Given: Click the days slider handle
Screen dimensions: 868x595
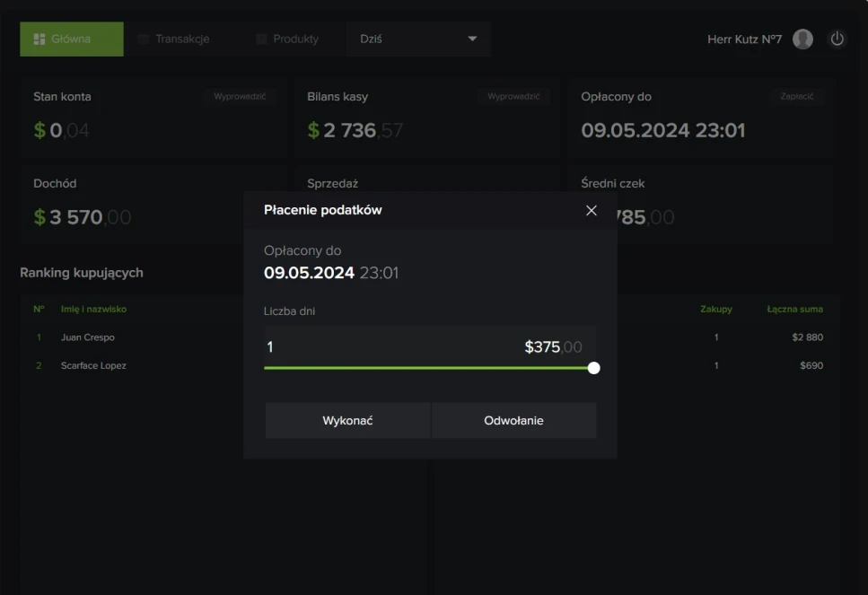Looking at the screenshot, I should pos(593,368).
